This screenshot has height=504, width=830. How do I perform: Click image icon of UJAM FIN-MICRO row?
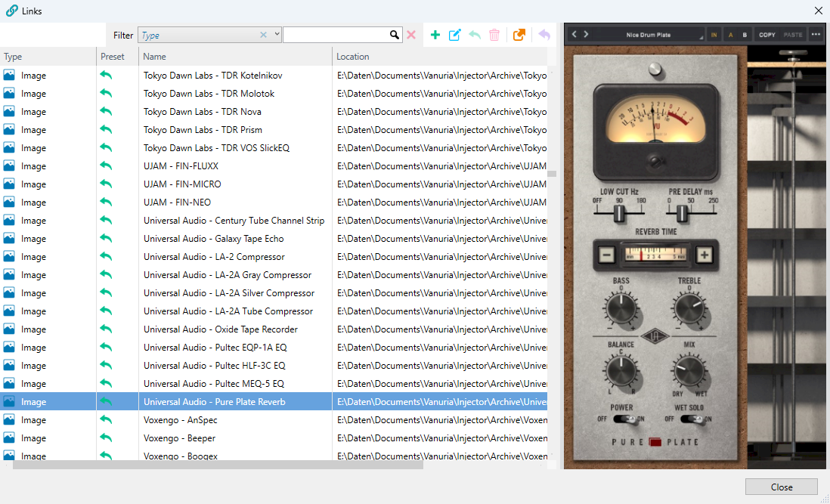[9, 184]
